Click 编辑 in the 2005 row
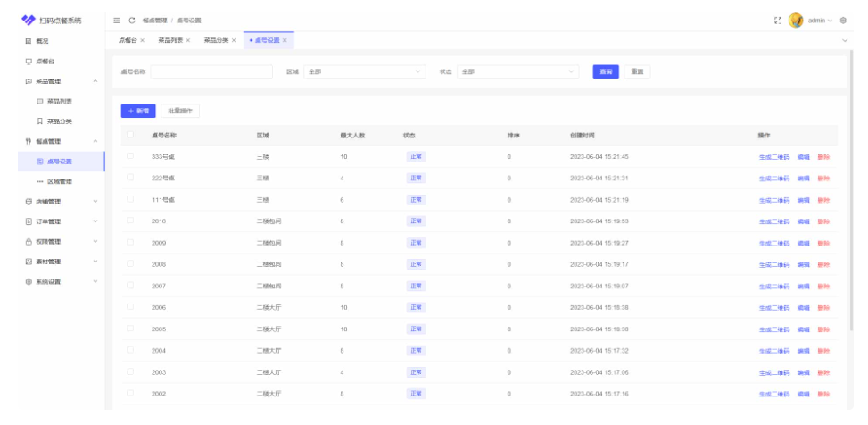The height and width of the screenshot is (425, 868). (x=803, y=329)
